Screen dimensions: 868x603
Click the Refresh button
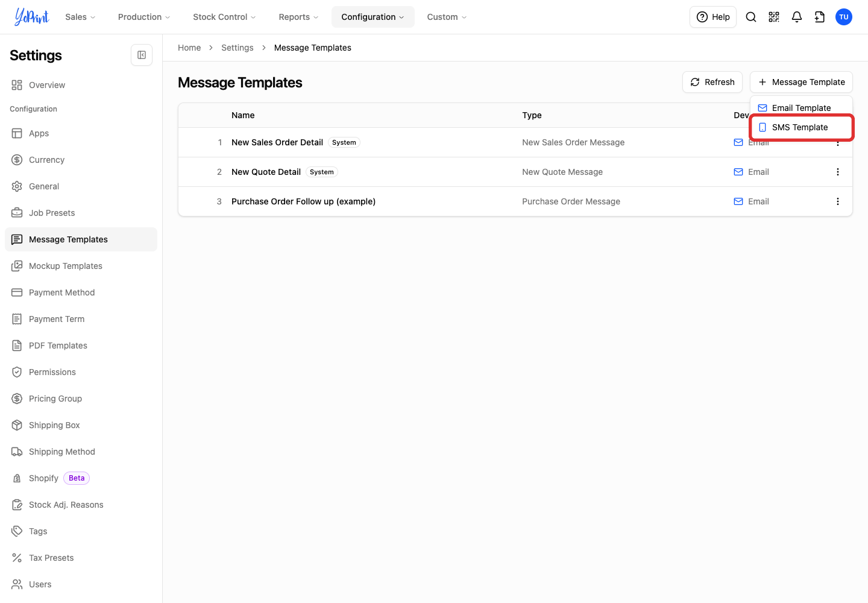(x=712, y=82)
